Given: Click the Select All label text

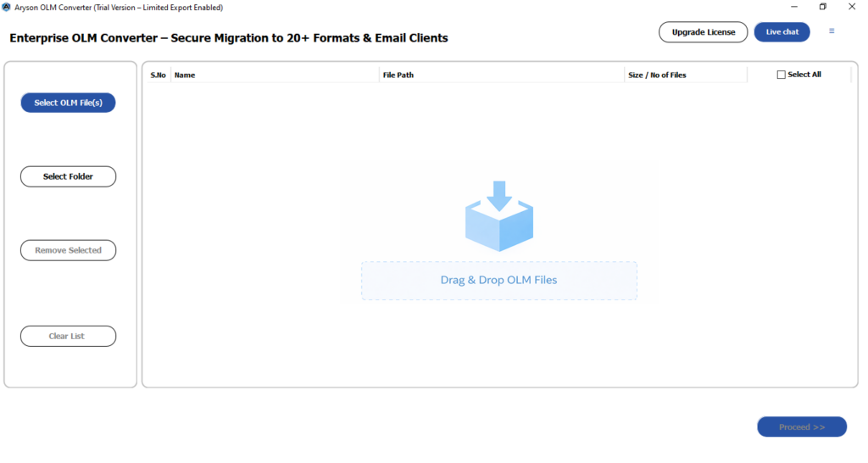Looking at the screenshot, I should pyautogui.click(x=804, y=75).
